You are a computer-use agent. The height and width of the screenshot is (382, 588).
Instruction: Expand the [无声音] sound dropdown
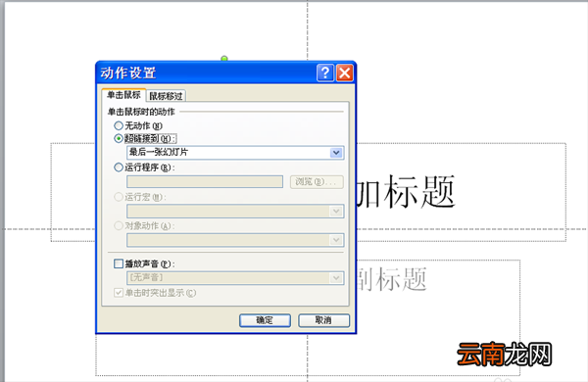tap(336, 278)
